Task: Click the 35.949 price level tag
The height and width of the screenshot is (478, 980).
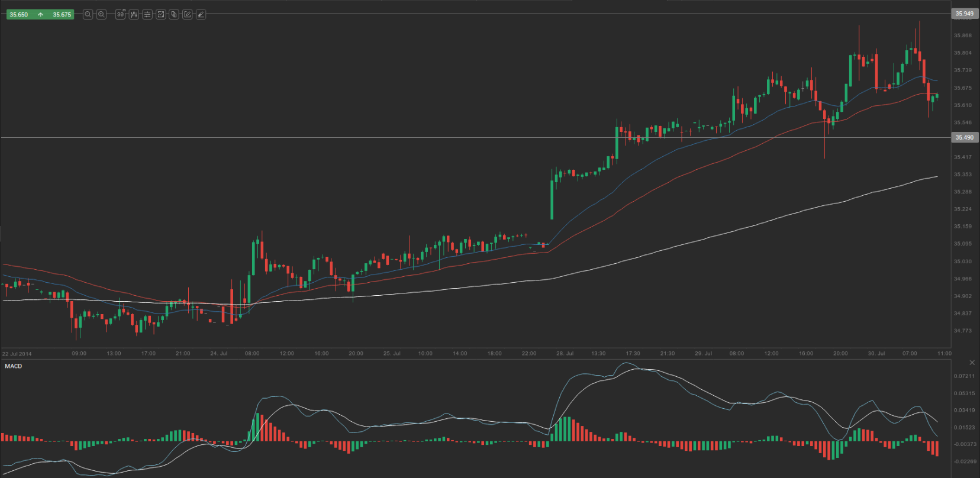Action: pyautogui.click(x=965, y=14)
